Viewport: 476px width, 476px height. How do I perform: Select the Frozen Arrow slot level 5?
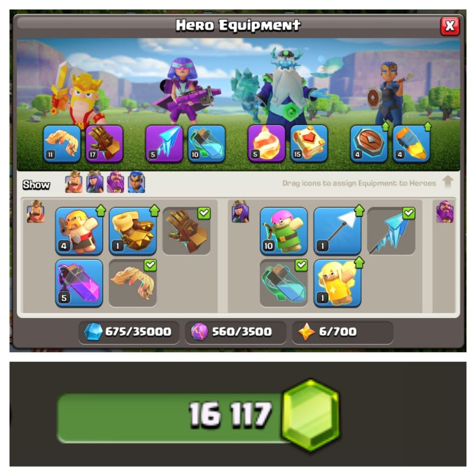point(164,144)
